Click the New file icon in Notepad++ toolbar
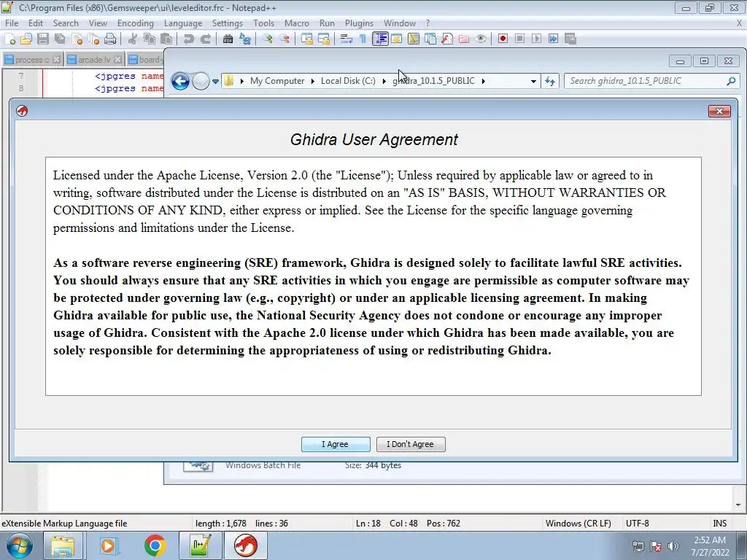 click(x=10, y=39)
